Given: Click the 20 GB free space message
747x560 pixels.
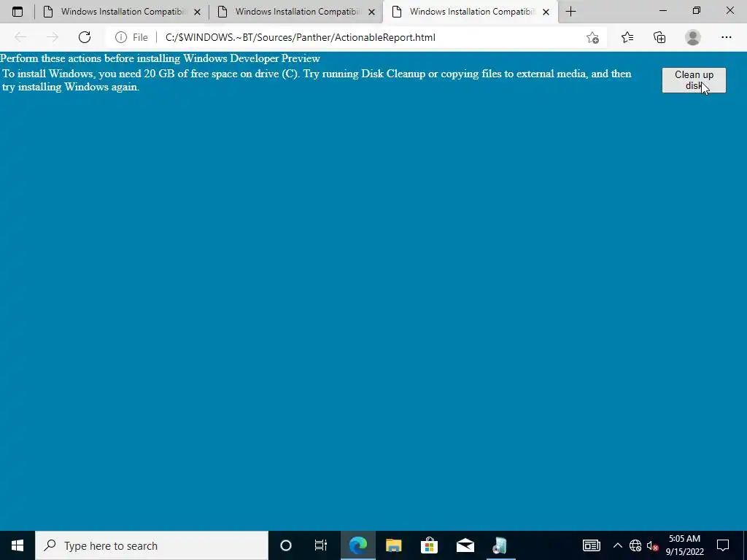Looking at the screenshot, I should (x=317, y=80).
